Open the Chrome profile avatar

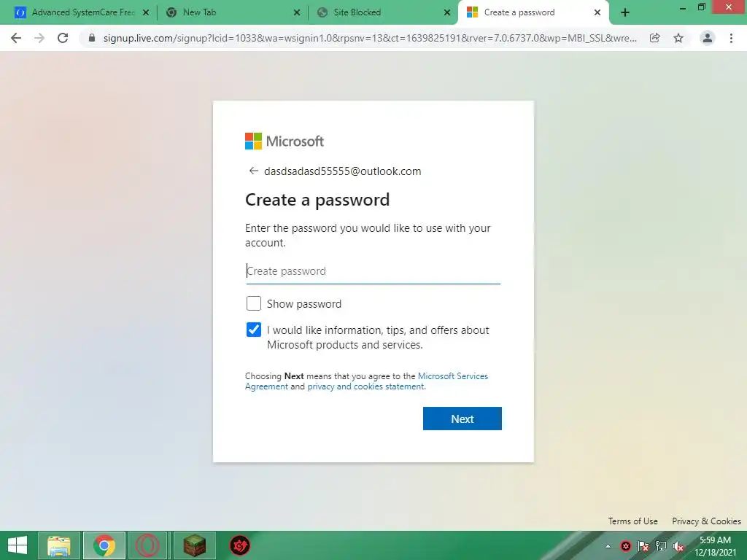pos(708,38)
